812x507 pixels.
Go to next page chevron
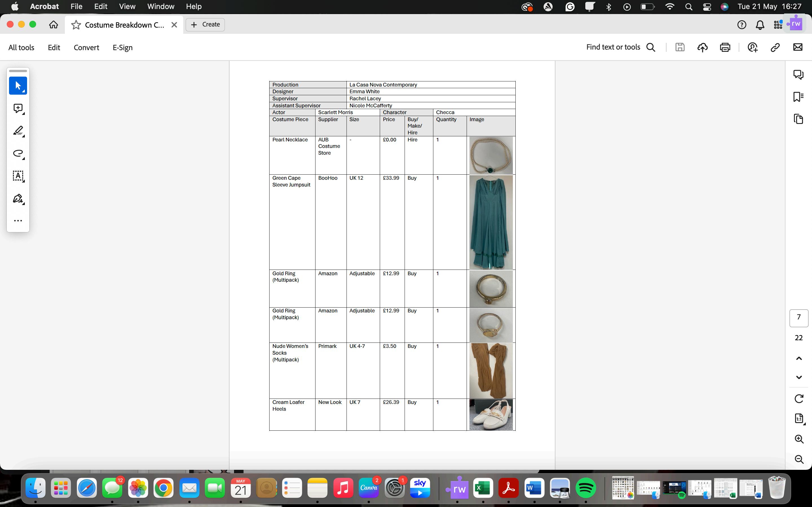799,377
